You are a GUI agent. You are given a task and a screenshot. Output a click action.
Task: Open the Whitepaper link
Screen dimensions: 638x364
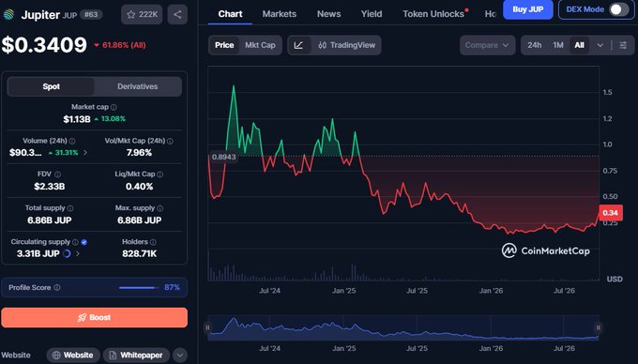point(136,356)
